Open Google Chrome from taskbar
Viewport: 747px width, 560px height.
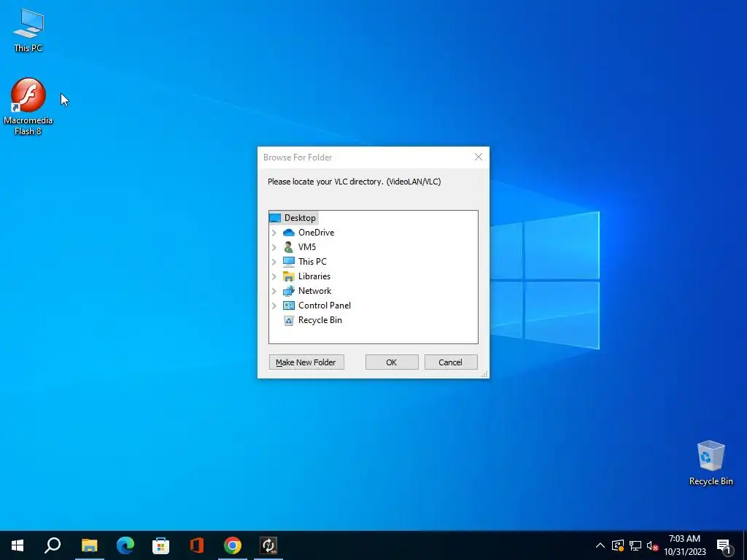pos(233,545)
